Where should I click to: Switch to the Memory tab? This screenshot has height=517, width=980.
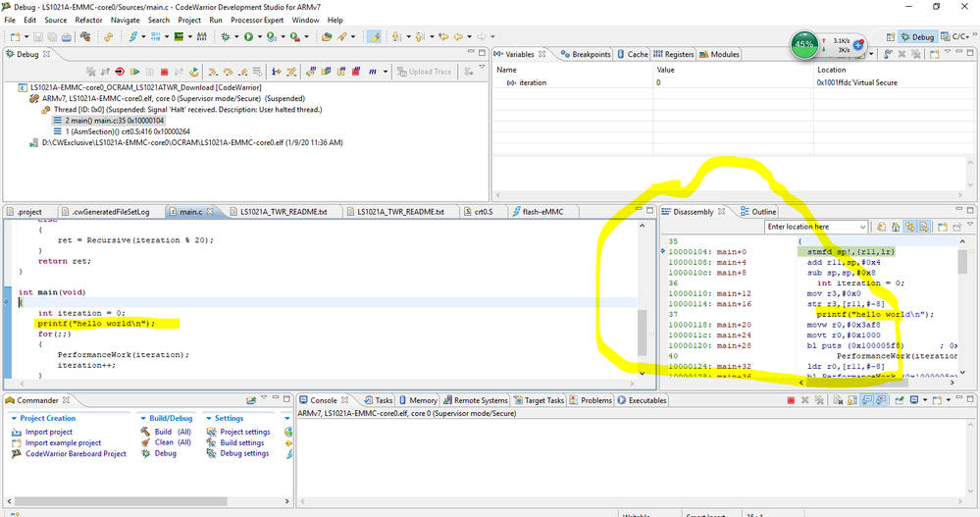point(418,400)
